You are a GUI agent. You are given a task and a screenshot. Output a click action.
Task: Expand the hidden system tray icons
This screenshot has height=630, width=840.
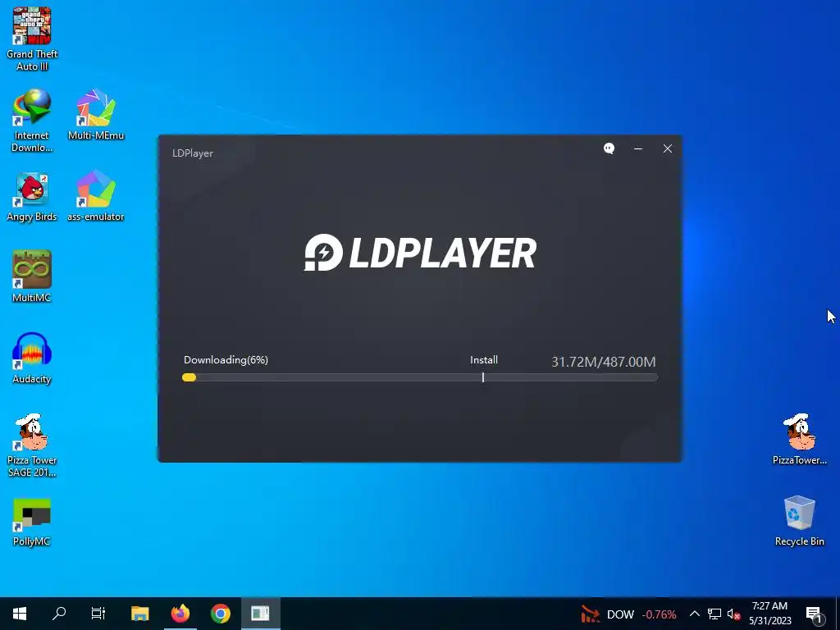[694, 614]
